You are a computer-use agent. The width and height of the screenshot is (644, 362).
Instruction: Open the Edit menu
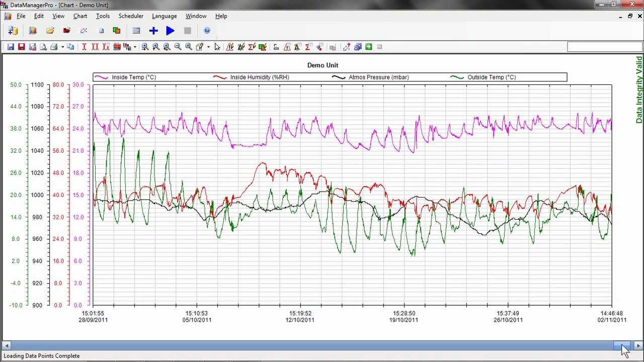coord(39,16)
